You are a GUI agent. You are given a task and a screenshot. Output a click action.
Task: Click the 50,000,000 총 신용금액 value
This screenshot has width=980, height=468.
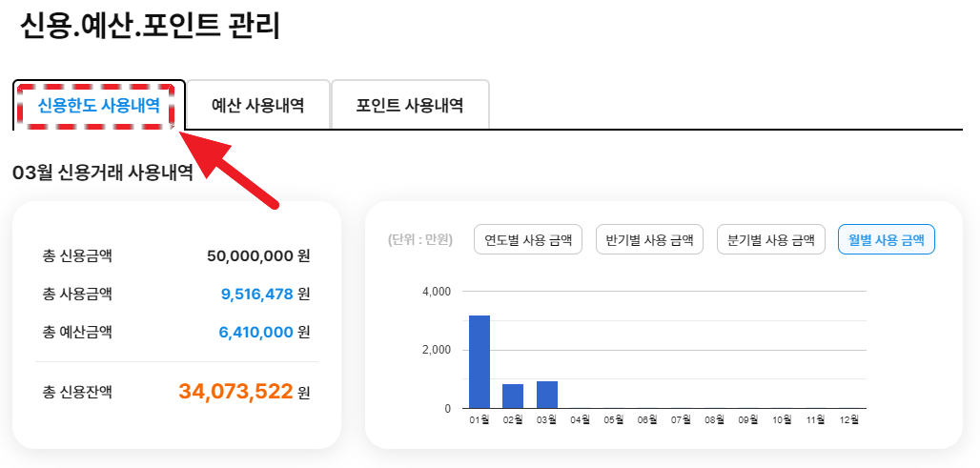coord(250,255)
